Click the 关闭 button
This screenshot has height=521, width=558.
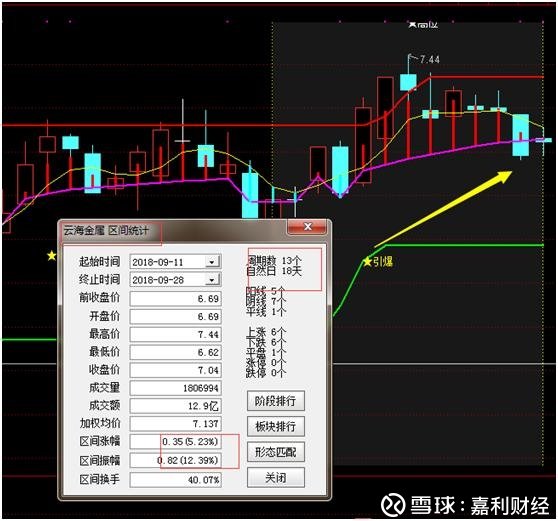[x=276, y=478]
